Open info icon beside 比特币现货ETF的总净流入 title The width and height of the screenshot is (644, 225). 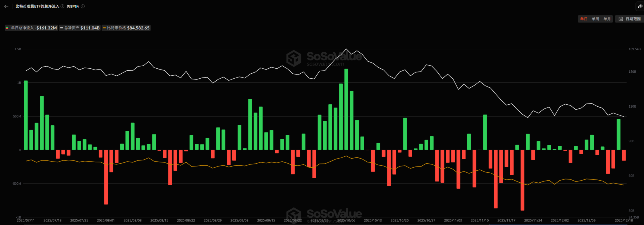(62, 6)
